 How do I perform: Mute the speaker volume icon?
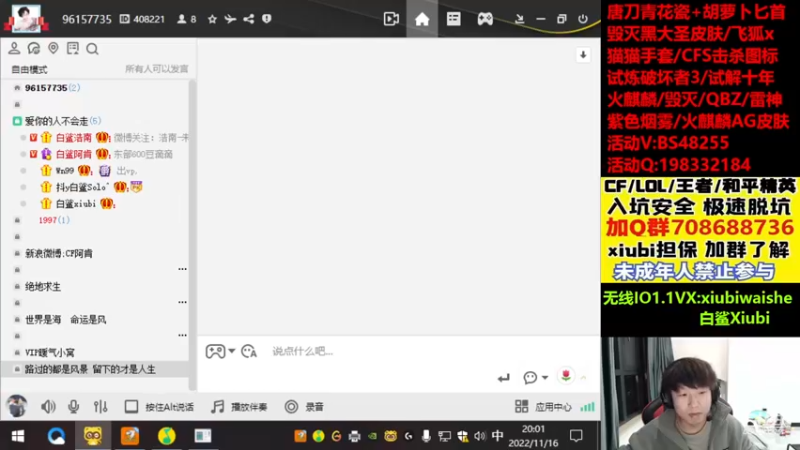(x=48, y=407)
